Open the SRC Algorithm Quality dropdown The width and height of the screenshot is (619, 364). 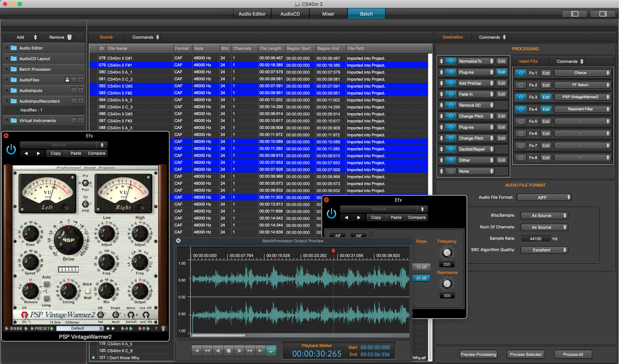click(544, 250)
